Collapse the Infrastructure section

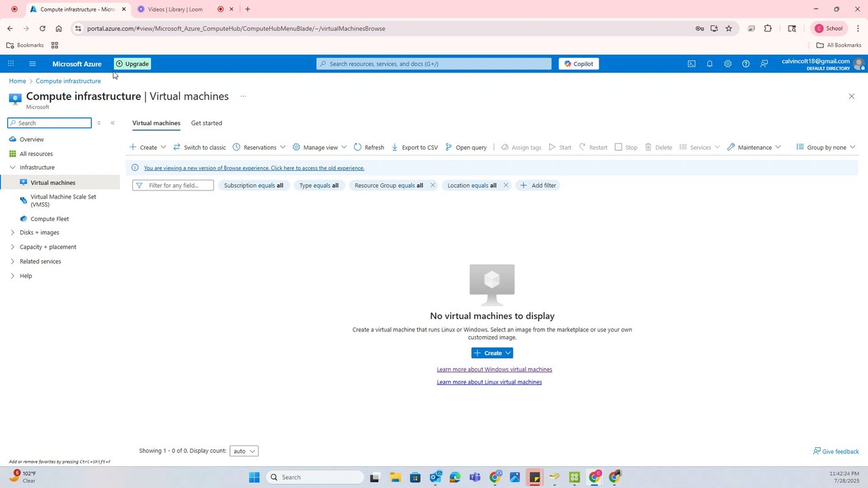pos(12,167)
